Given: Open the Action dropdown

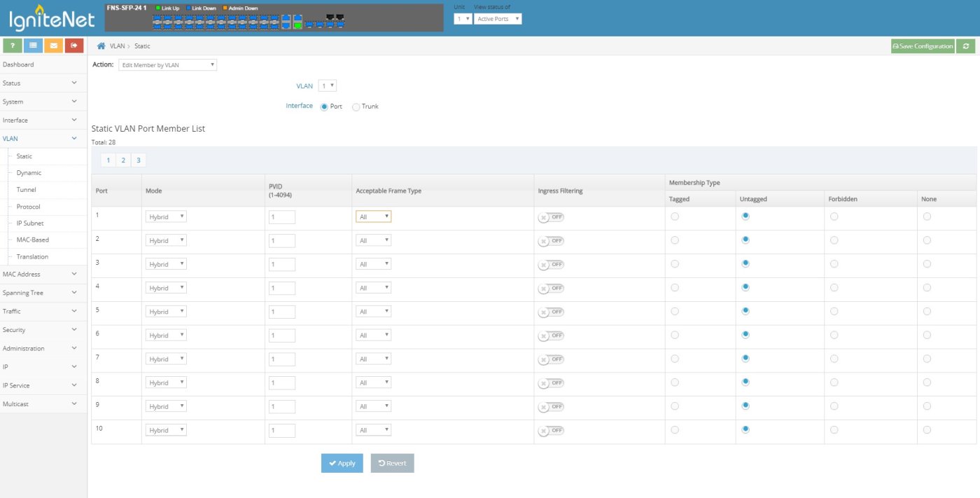Looking at the screenshot, I should pyautogui.click(x=167, y=65).
